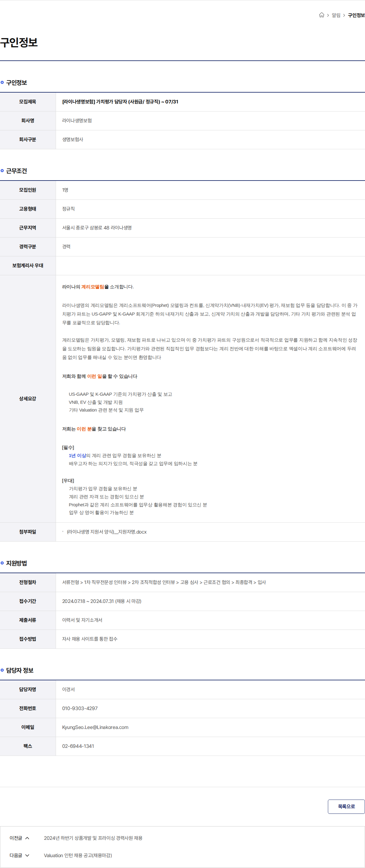Click the 지원방법 section heading

[16, 563]
